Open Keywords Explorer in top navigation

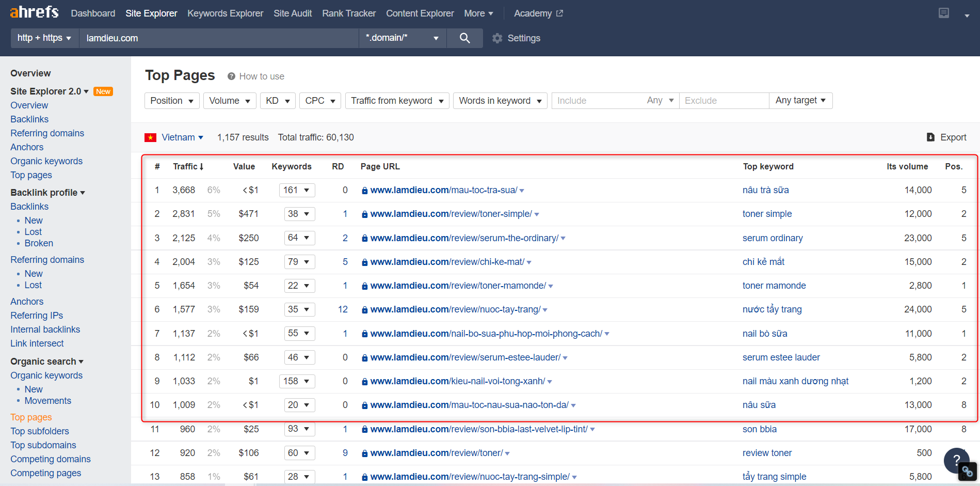coord(225,13)
